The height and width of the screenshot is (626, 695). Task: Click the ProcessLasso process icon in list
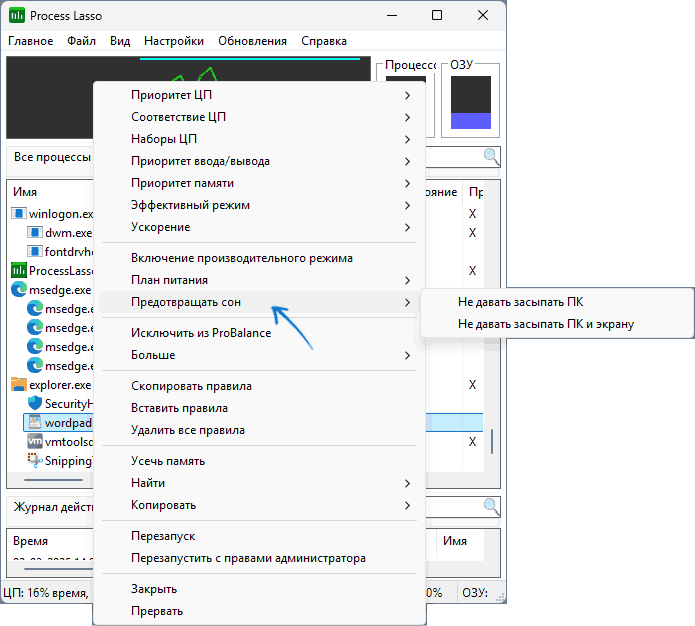click(19, 270)
